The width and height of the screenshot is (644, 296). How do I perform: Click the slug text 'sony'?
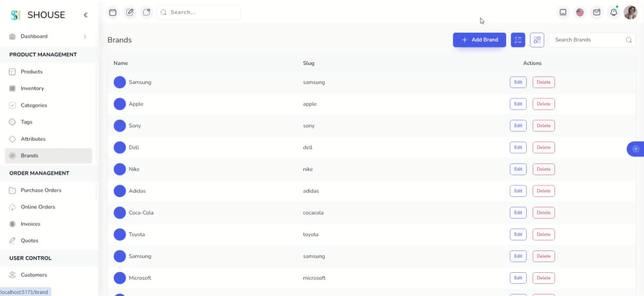click(309, 125)
